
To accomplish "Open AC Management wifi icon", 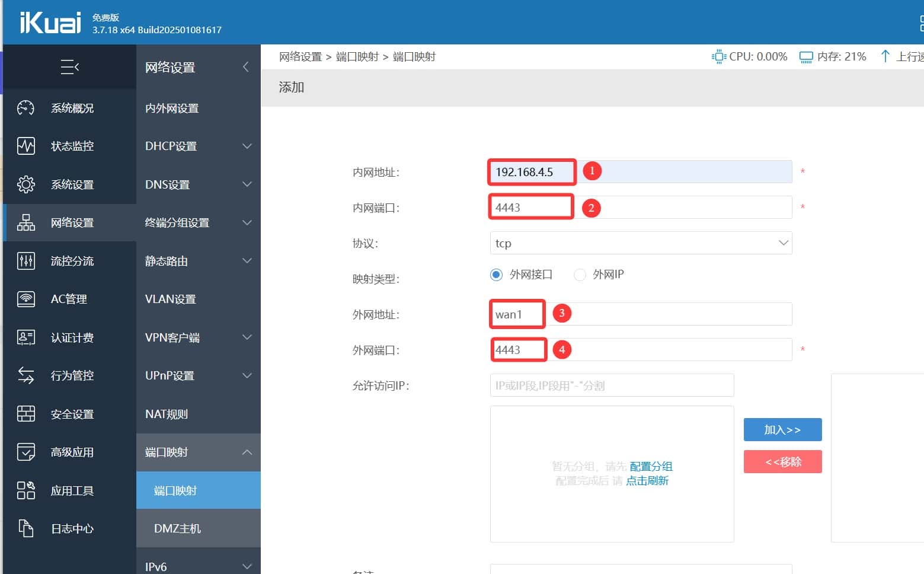I will tap(25, 299).
